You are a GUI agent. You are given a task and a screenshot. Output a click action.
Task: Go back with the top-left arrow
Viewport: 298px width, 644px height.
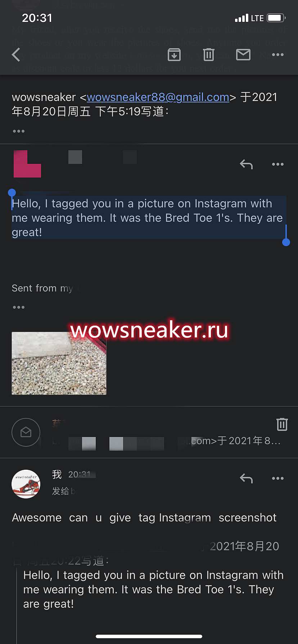(16, 55)
